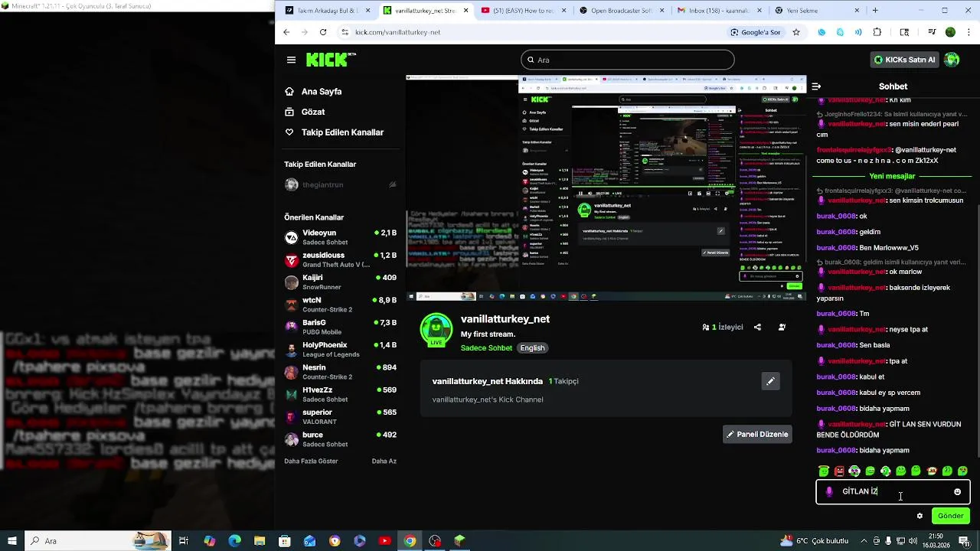Screen dimensions: 980x551
Task: Open a new browser tab
Action: coord(875,11)
